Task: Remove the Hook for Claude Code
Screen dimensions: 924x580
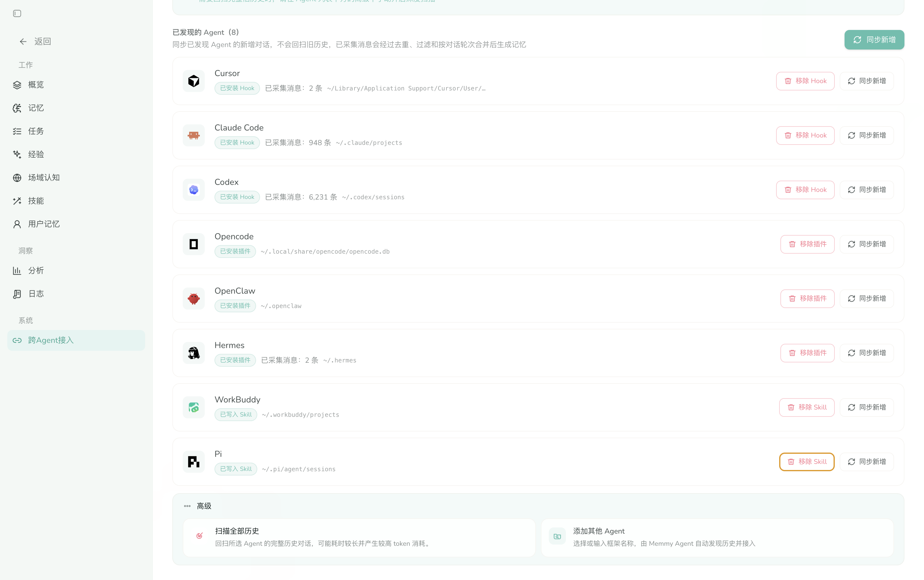Action: 805,135
